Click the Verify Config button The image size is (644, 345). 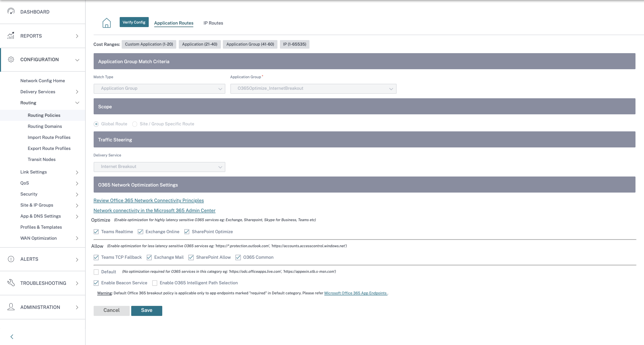(x=134, y=22)
